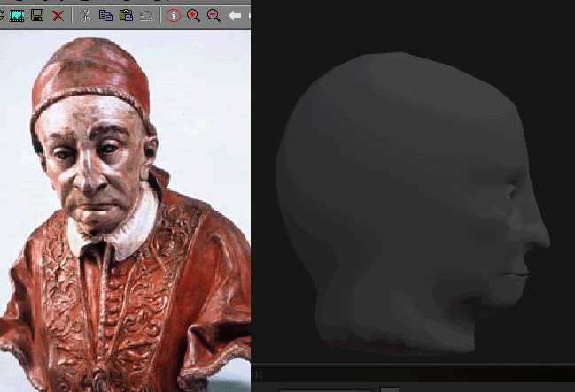Zoom in with the plus magnifier
Screen dimensions: 575x392
click(x=193, y=16)
